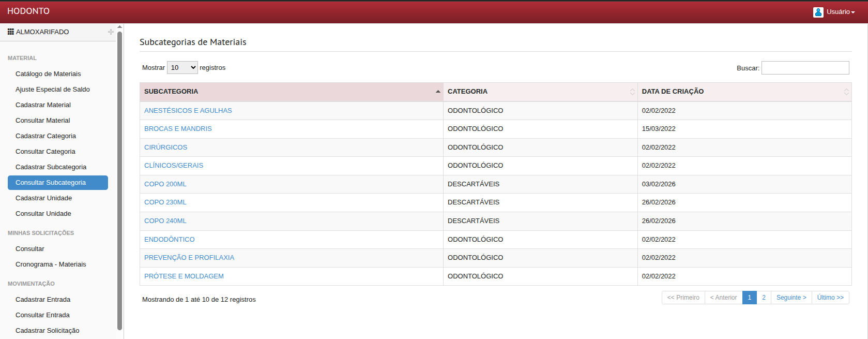The width and height of the screenshot is (868, 339).
Task: Click the sidebar vertical scrollbar
Action: tap(119, 181)
